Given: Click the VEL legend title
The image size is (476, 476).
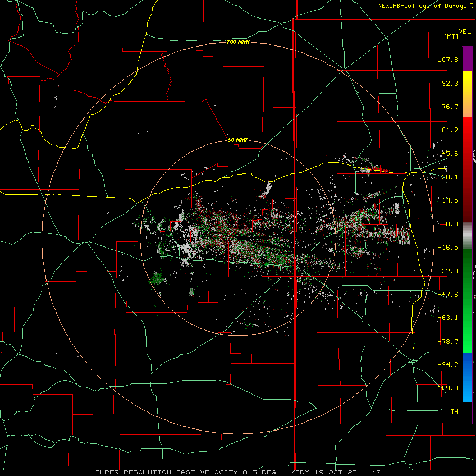Looking at the screenshot, I should click(x=464, y=32).
